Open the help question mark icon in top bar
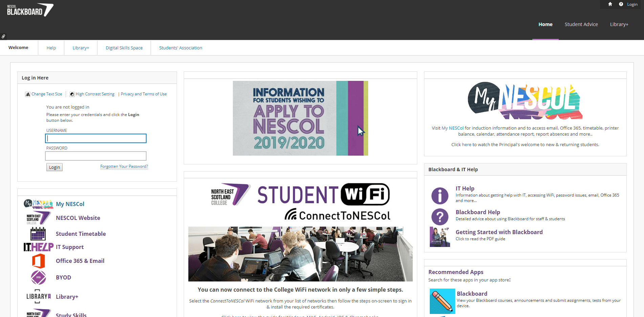Viewport: 644px width, 317px height. tap(621, 4)
